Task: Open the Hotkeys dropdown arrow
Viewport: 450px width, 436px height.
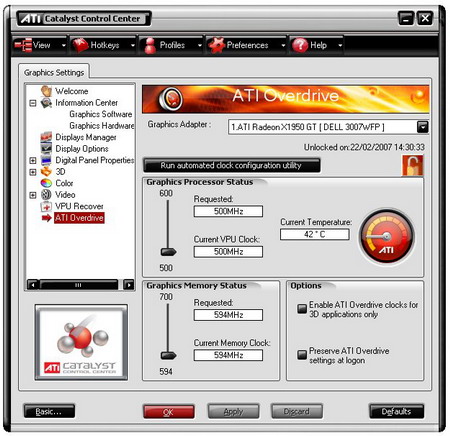Action: [x=133, y=45]
